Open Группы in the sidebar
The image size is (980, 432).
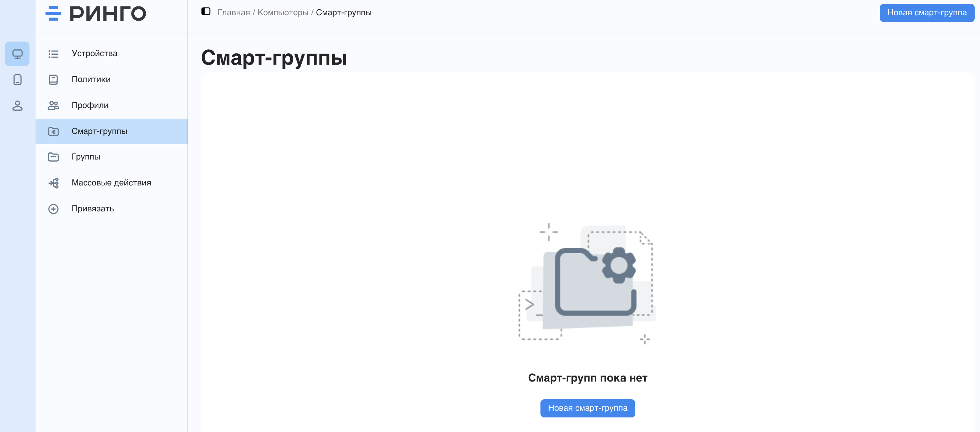[112, 157]
